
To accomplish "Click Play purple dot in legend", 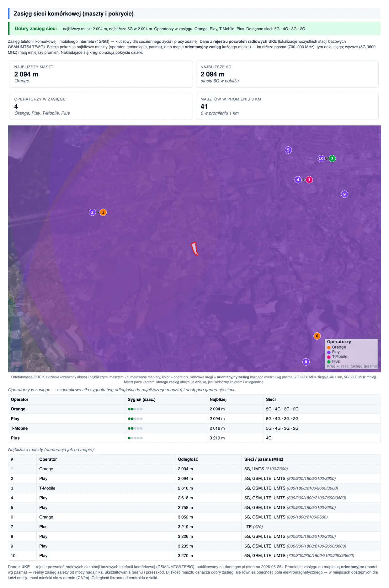I will coord(329,352).
